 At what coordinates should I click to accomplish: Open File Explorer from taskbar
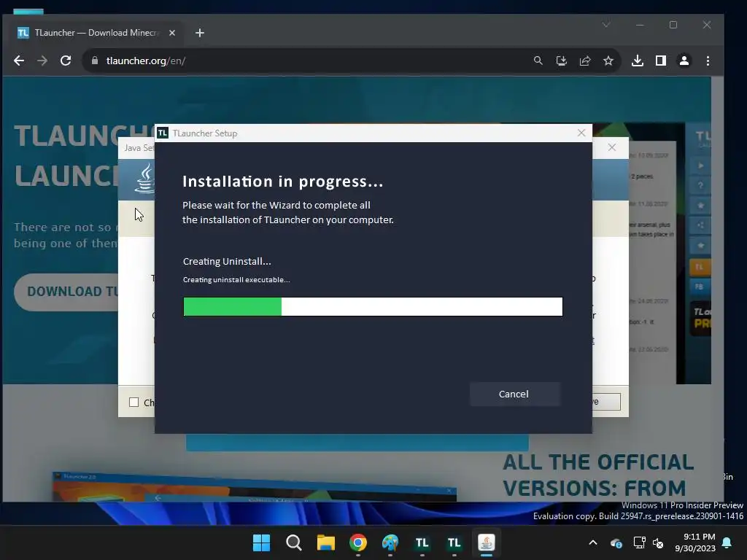point(326,542)
